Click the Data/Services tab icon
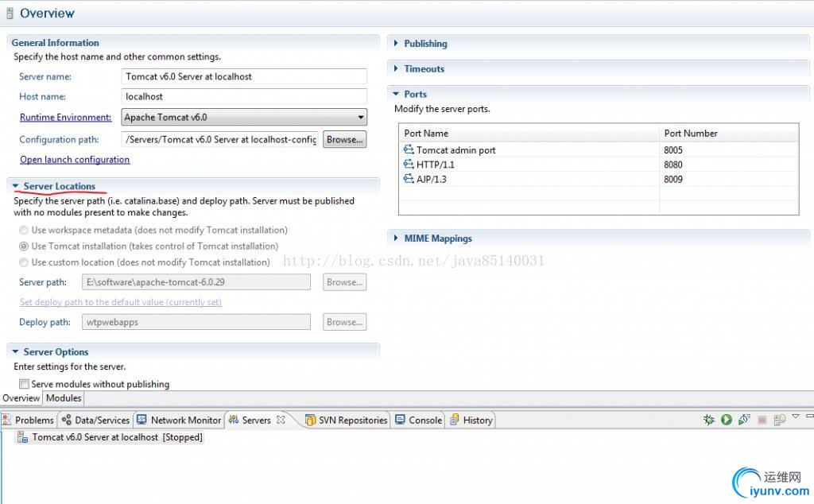Image resolution: width=814 pixels, height=504 pixels. tap(67, 420)
